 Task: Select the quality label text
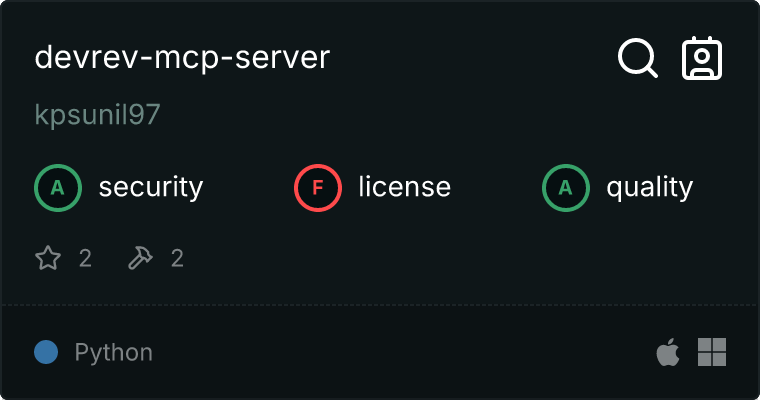coord(649,187)
